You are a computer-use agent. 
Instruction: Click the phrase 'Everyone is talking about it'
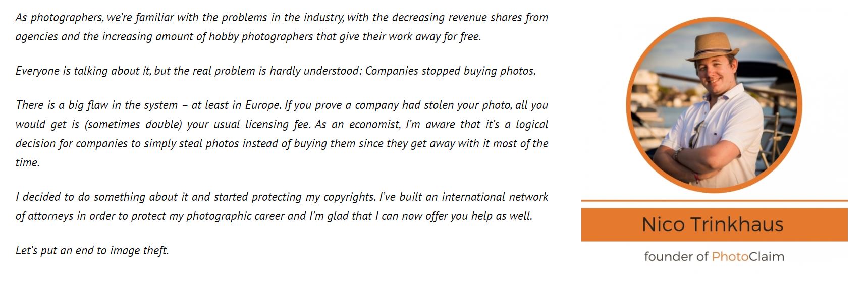(x=83, y=71)
